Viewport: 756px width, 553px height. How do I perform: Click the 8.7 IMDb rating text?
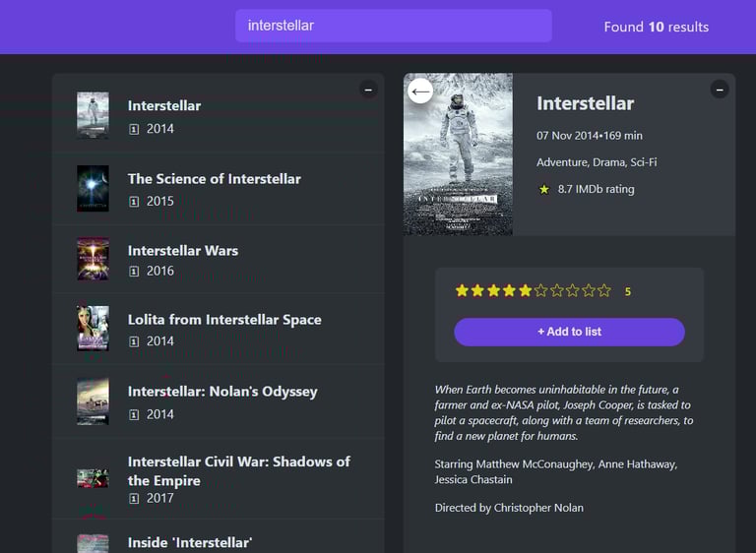point(596,189)
